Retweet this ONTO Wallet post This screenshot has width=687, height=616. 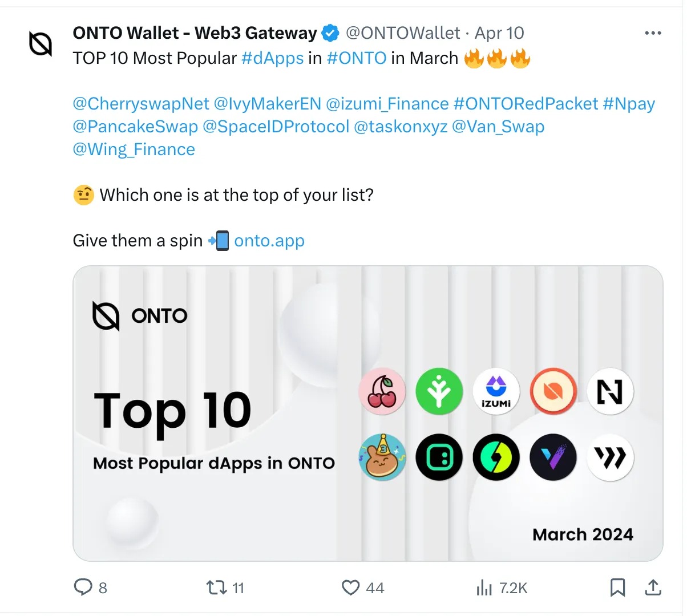217,587
